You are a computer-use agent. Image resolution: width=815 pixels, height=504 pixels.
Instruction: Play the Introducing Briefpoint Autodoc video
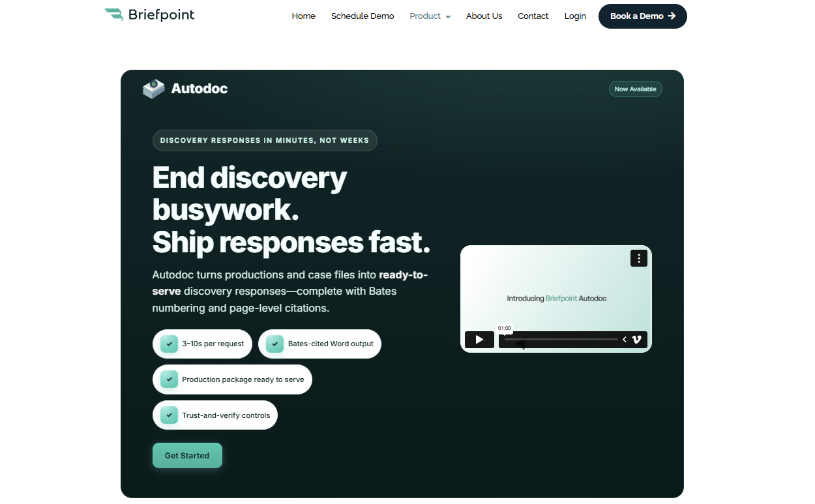click(480, 340)
